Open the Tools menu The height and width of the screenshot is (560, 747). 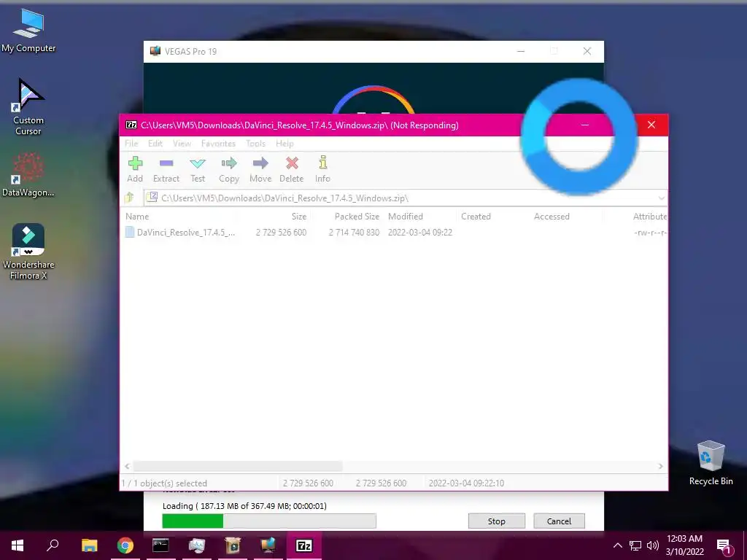pyautogui.click(x=255, y=144)
